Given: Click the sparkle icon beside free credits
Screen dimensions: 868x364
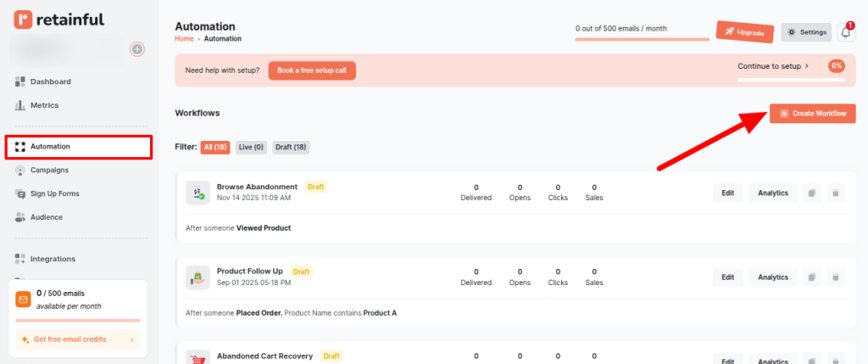Looking at the screenshot, I should (25, 339).
